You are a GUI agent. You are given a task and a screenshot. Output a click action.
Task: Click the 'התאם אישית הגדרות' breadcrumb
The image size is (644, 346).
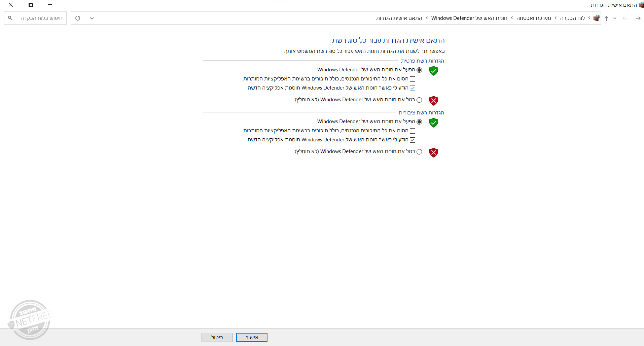pos(399,18)
